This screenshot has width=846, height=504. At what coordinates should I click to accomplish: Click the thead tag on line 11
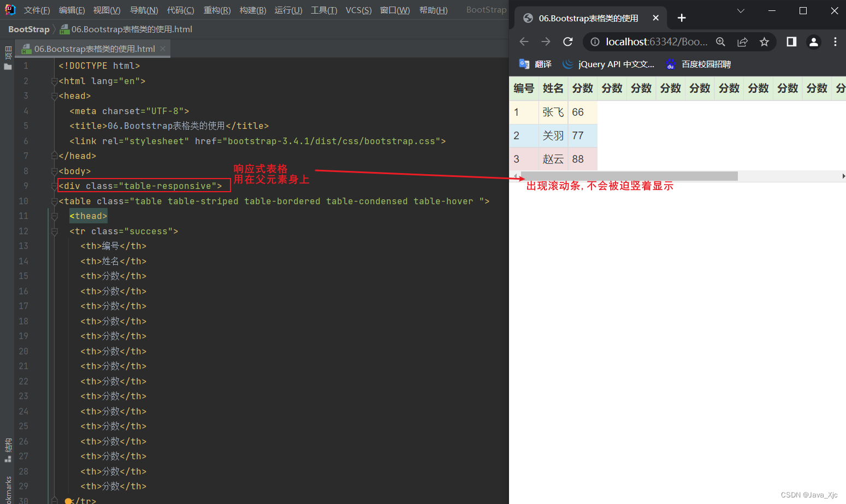pos(88,216)
